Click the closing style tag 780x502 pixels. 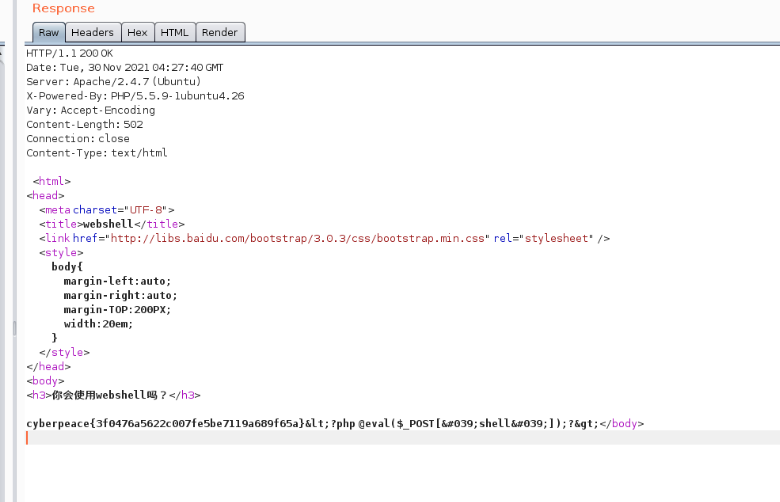click(65, 352)
